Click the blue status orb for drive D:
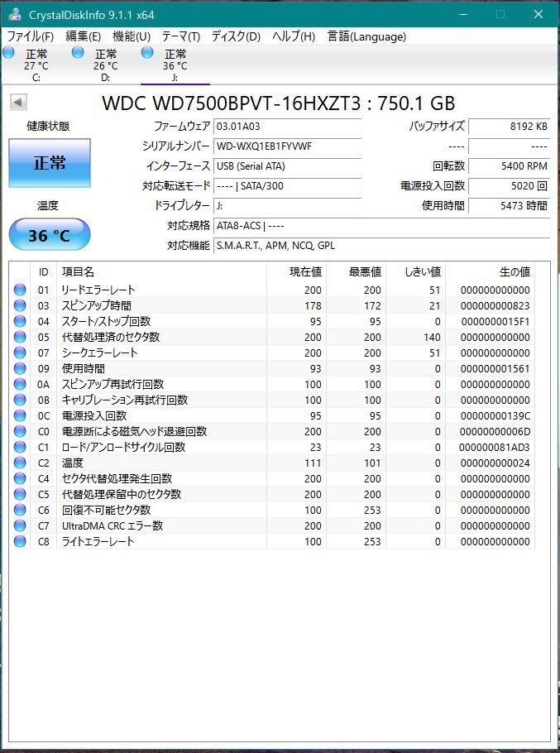 (78, 52)
